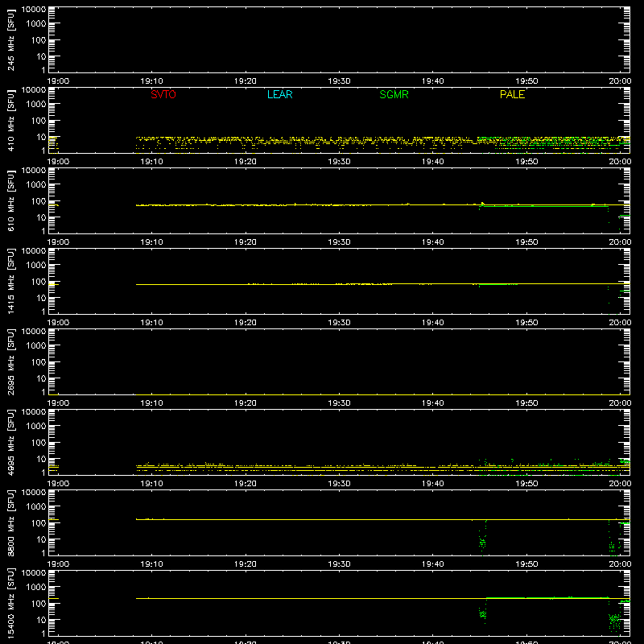Click the 10 tick label on 1415 MHz axis

(x=41, y=298)
